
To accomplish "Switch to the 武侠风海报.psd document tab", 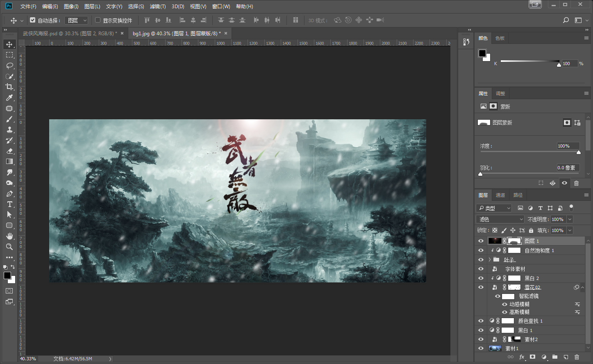I will [x=69, y=33].
